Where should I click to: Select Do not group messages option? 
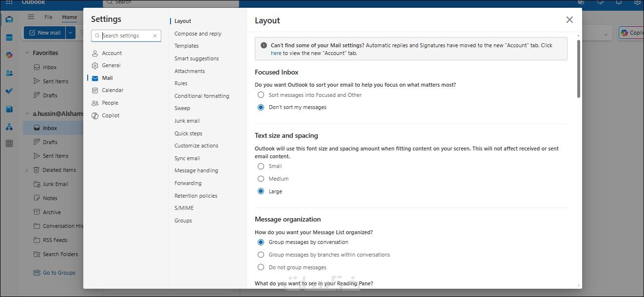point(261,267)
